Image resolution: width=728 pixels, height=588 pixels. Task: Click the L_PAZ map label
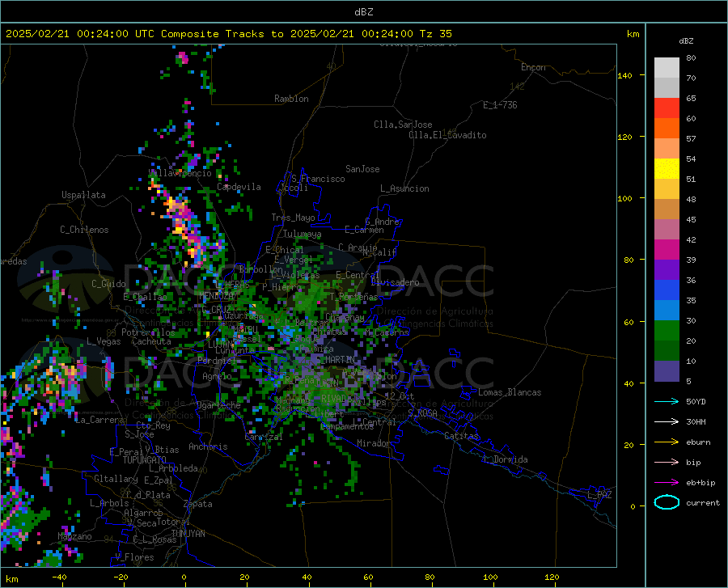pyautogui.click(x=599, y=495)
